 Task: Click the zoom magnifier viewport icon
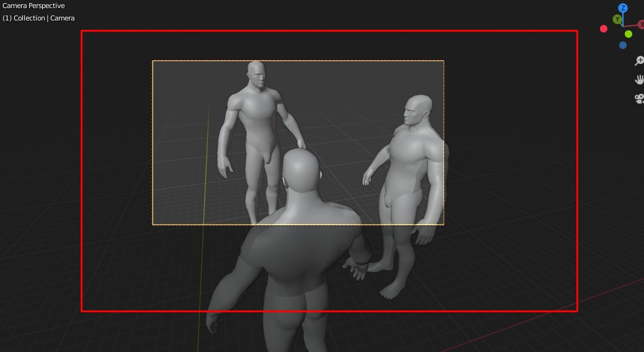point(639,61)
